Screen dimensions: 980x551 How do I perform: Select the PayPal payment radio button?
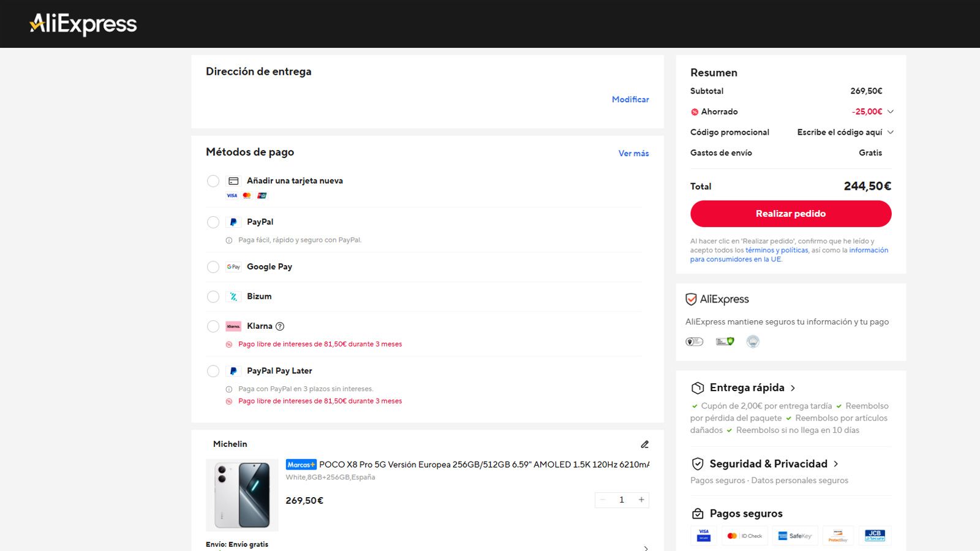213,222
